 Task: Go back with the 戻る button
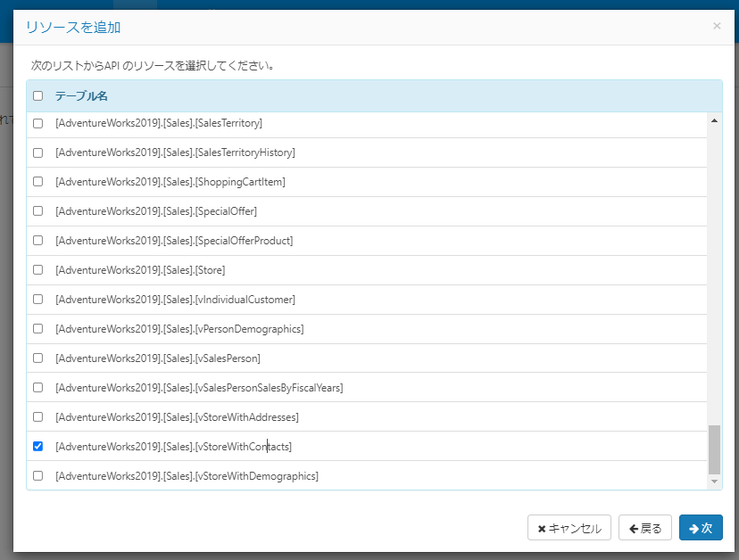click(644, 528)
